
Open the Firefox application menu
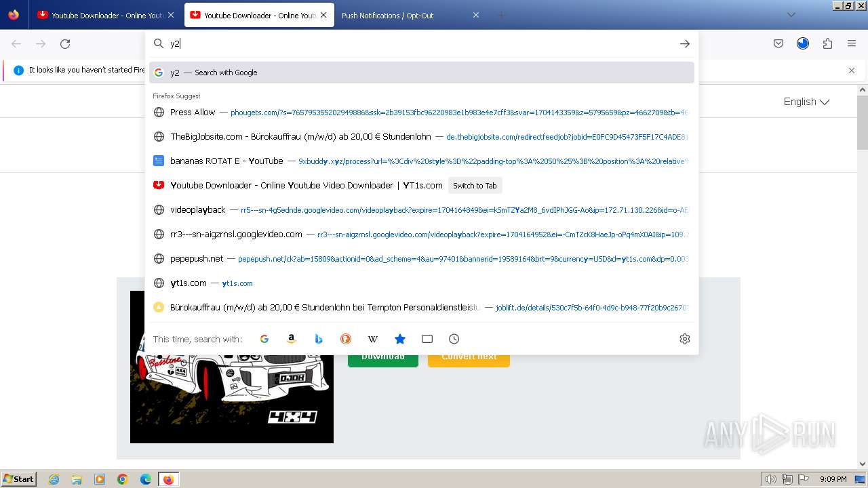click(852, 43)
